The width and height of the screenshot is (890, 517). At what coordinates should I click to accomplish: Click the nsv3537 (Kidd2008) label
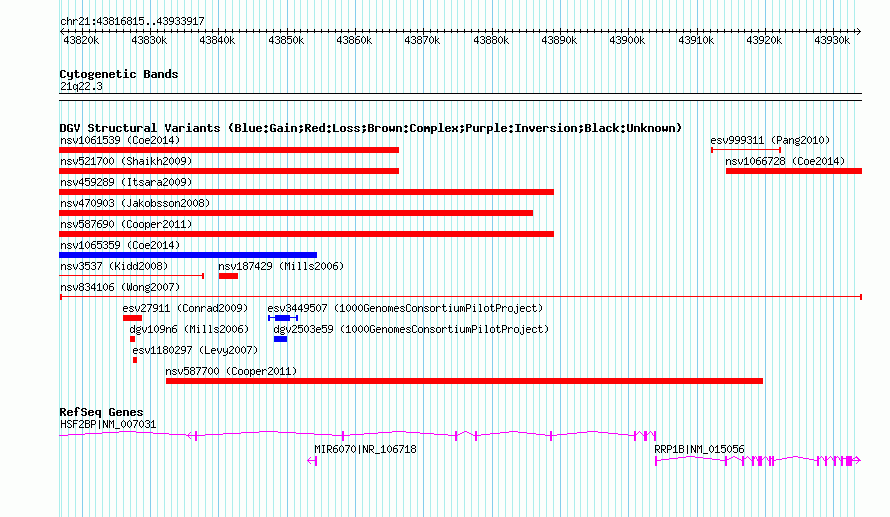[114, 266]
